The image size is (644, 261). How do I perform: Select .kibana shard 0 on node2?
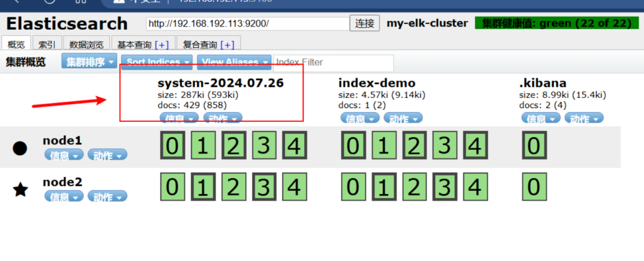(x=534, y=187)
